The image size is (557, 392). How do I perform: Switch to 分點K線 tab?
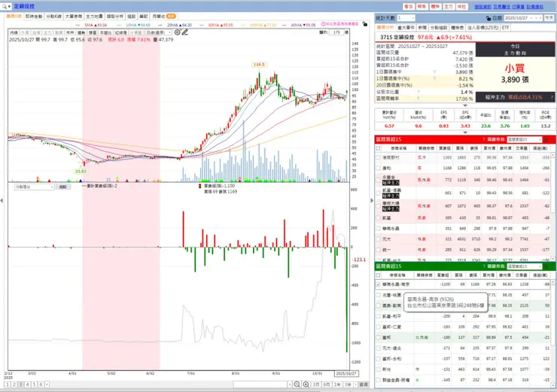(53, 17)
